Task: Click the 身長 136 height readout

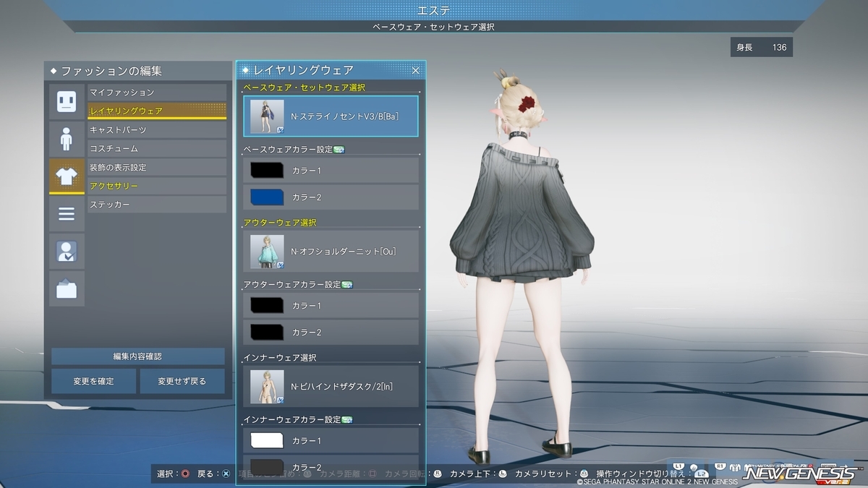Action: pos(762,48)
